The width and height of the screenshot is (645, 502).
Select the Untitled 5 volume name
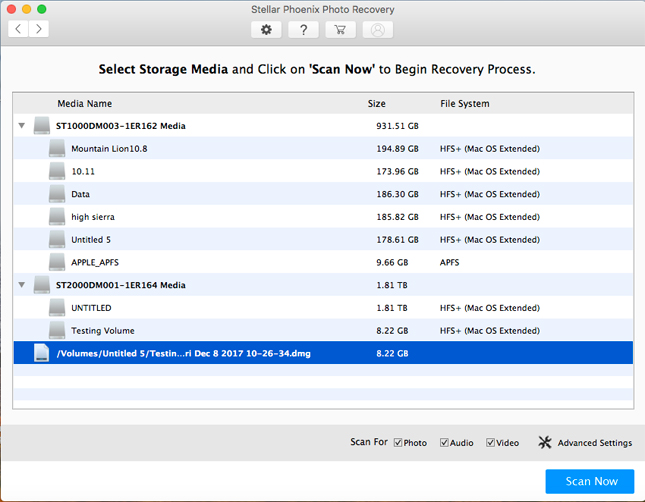point(91,239)
